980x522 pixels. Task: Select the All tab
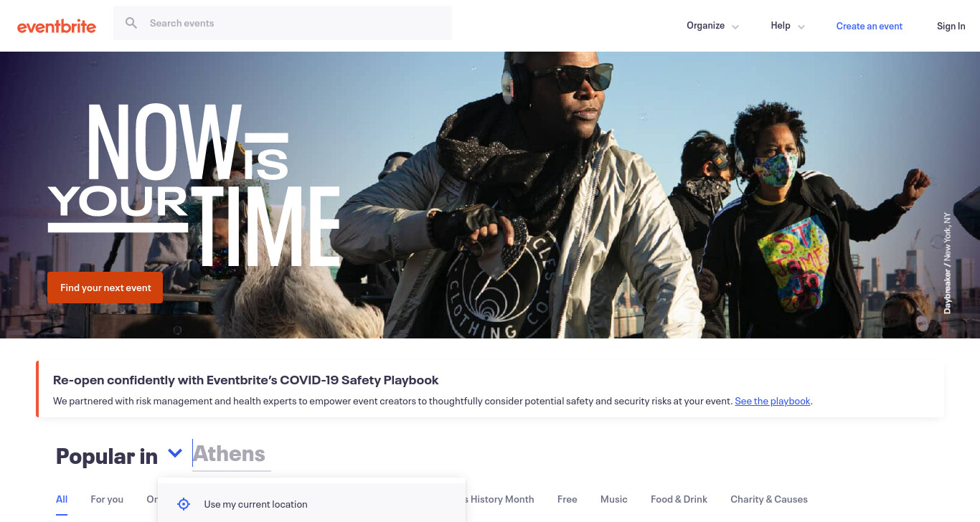(x=62, y=499)
